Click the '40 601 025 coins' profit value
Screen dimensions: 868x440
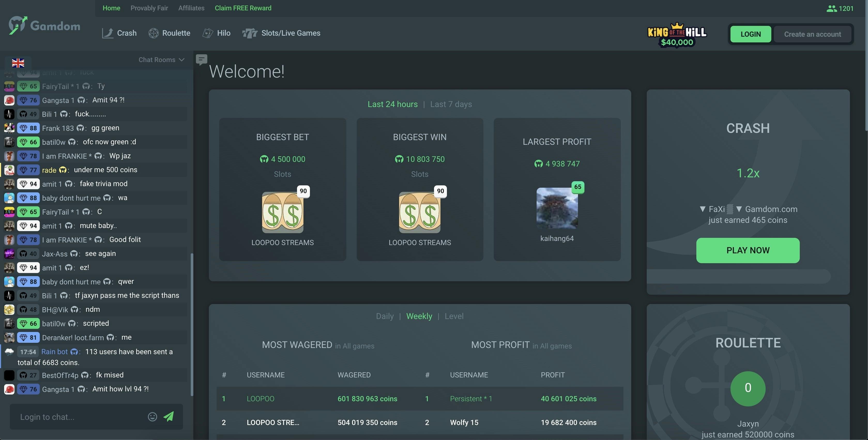[568, 399]
